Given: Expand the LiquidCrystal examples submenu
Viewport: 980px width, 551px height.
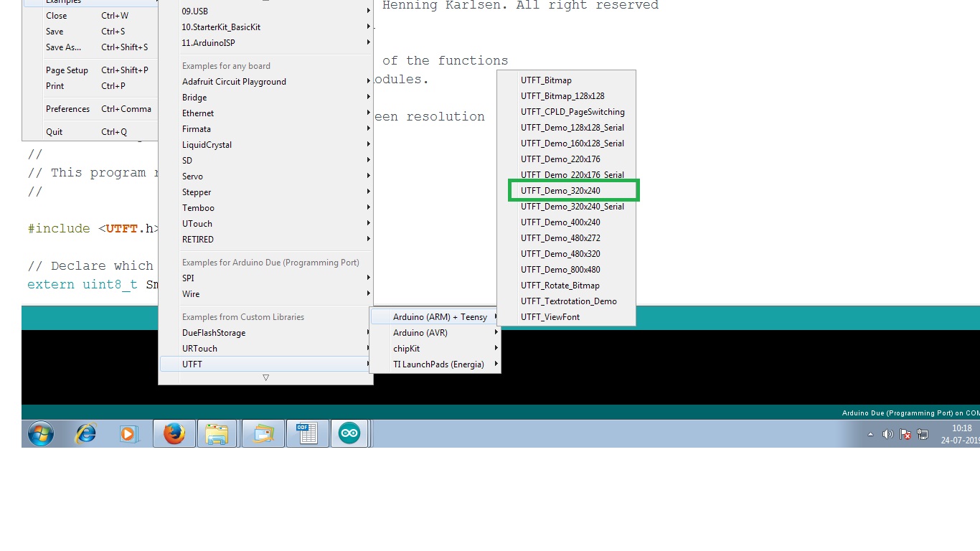Looking at the screenshot, I should tap(265, 144).
